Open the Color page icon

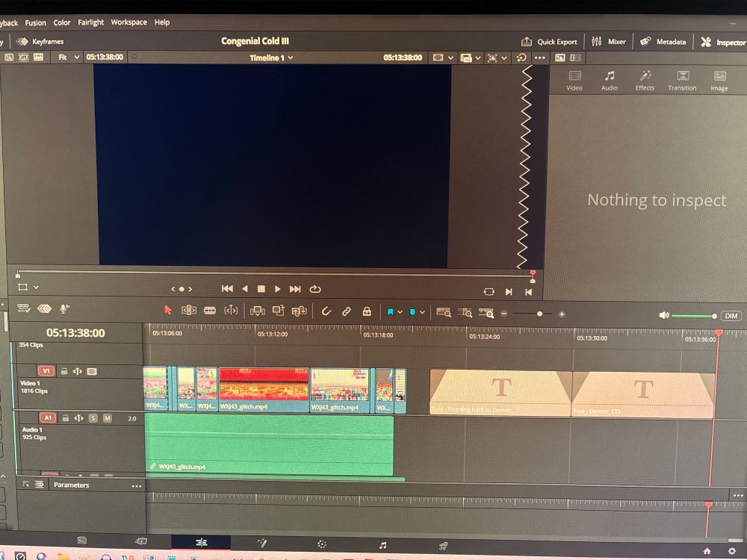[322, 544]
